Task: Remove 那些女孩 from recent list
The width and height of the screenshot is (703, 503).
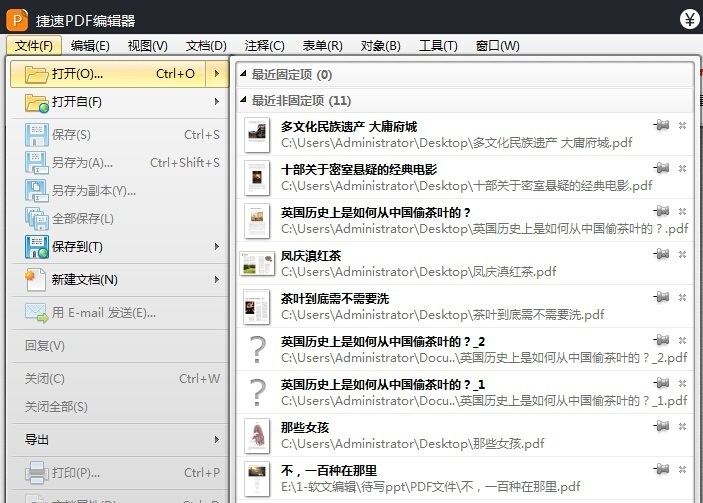Action: pos(682,426)
